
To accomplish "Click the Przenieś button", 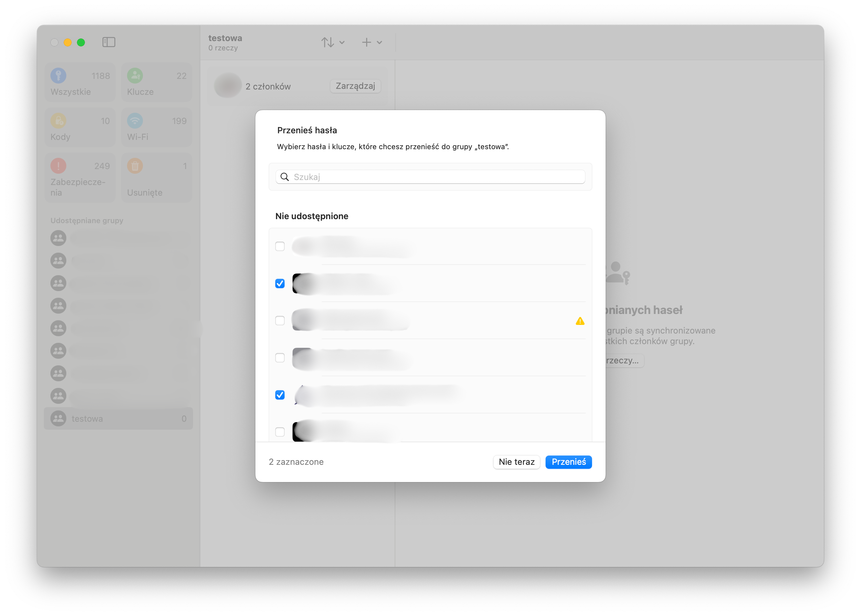I will 568,462.
